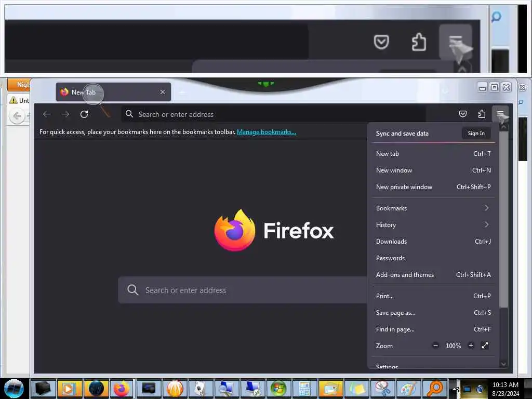Image resolution: width=532 pixels, height=399 pixels.
Task: Open Add-ons and themes
Action: (433, 274)
